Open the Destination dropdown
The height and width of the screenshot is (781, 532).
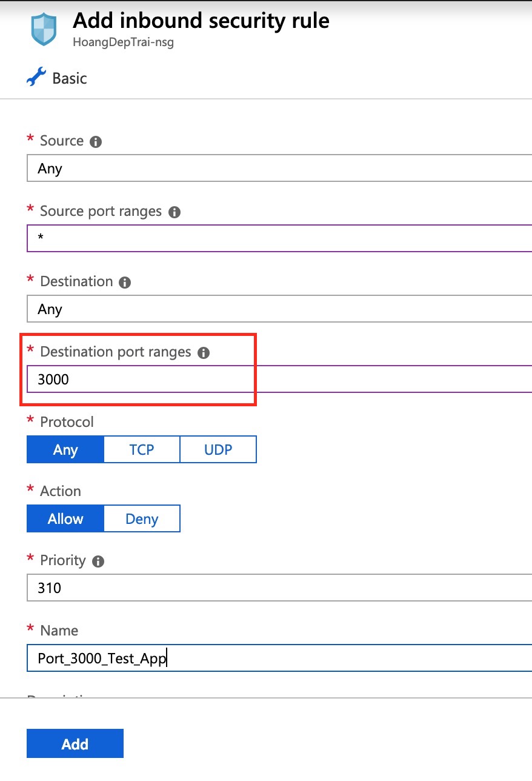tap(279, 309)
